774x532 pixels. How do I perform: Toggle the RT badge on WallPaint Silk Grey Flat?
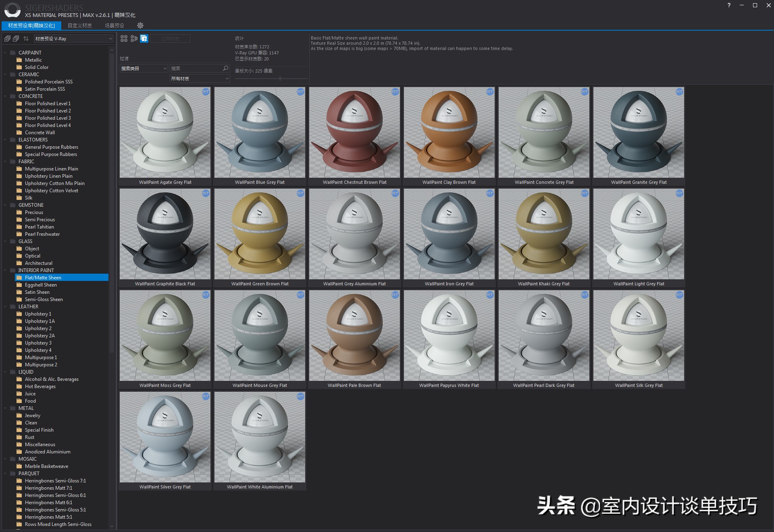point(680,295)
